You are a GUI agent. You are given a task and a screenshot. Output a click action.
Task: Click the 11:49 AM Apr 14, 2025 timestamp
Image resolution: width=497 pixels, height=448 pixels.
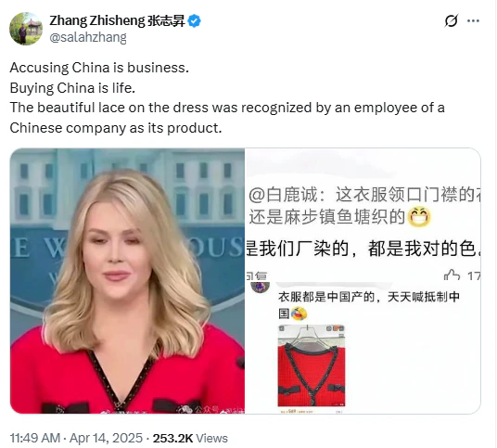pos(76,438)
